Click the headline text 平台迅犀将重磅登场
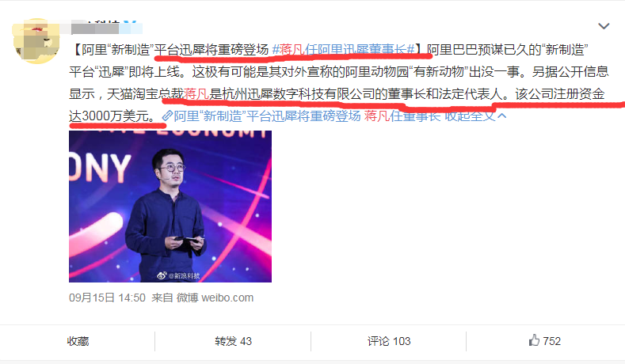This screenshot has width=625, height=364. tap(212, 50)
